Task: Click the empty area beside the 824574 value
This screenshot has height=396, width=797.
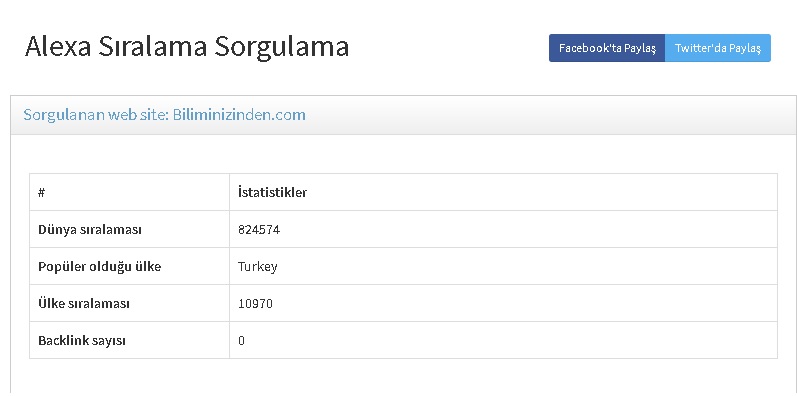Action: [529, 230]
